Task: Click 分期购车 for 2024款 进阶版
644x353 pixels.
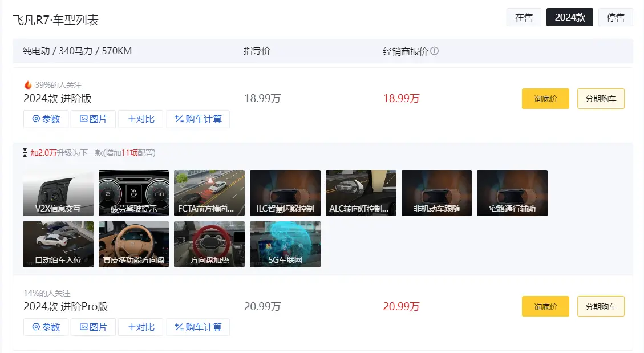Action: [x=601, y=99]
